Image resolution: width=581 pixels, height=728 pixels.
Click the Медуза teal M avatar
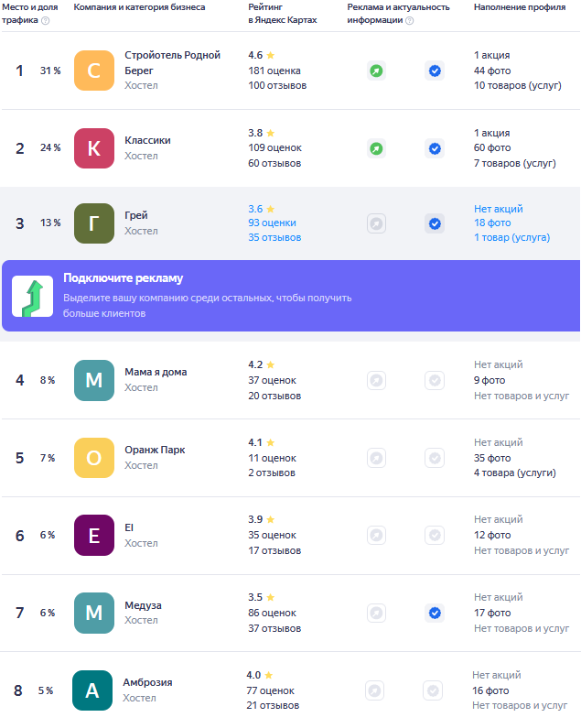(94, 613)
